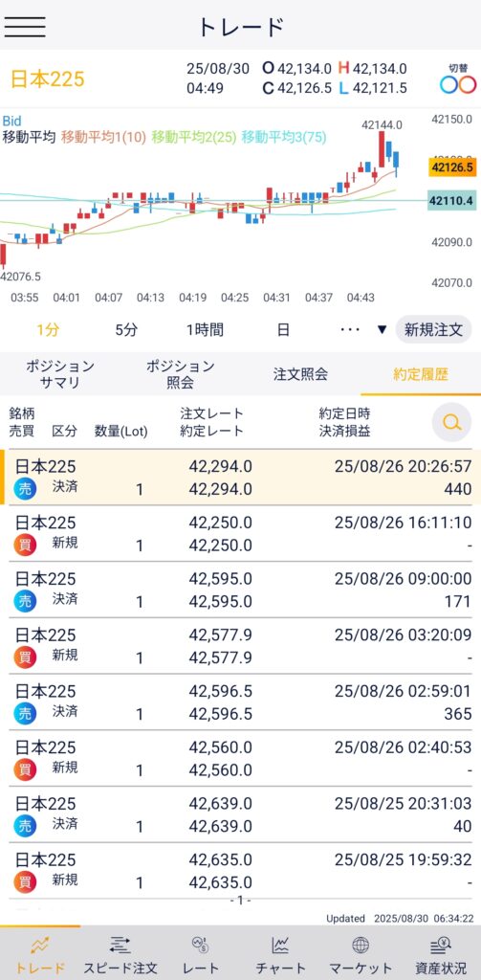Select the 1時間 timeframe
481x980 pixels.
(205, 330)
